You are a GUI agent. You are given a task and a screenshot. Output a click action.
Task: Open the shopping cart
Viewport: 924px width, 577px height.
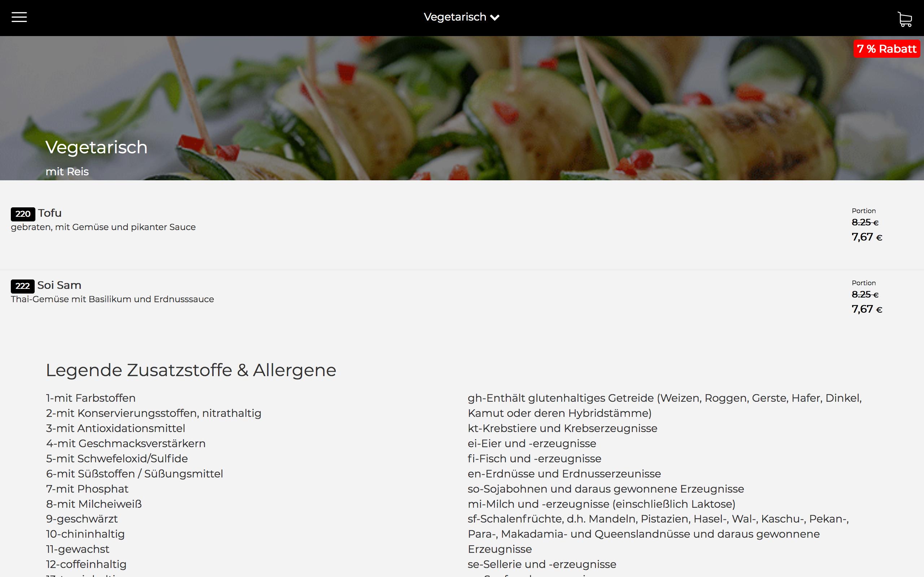click(905, 19)
